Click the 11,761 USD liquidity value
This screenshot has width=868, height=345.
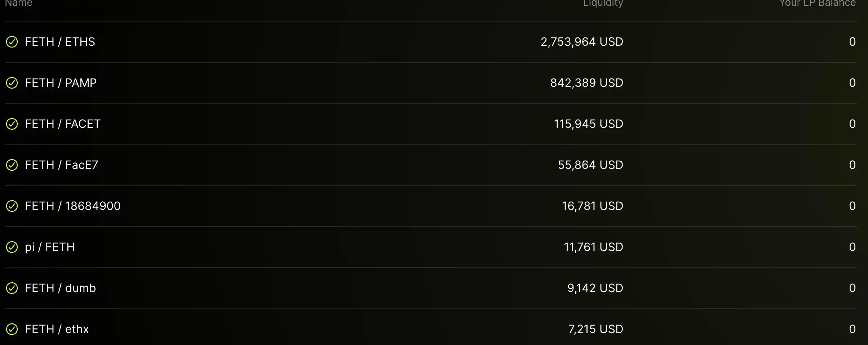[593, 247]
